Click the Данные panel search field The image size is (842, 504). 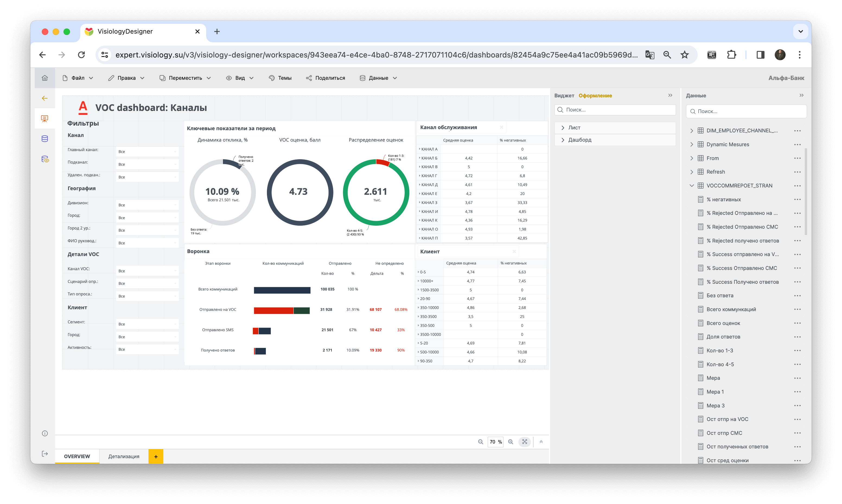[746, 111]
